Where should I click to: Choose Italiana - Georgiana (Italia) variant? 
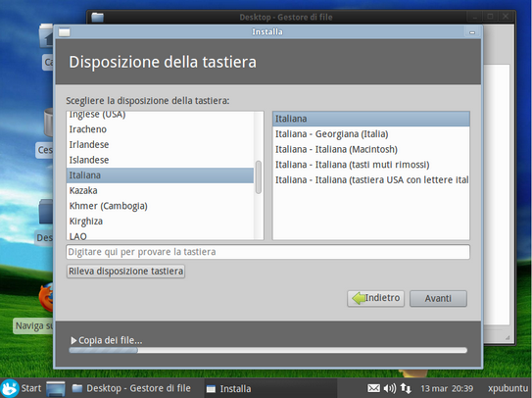coord(371,134)
